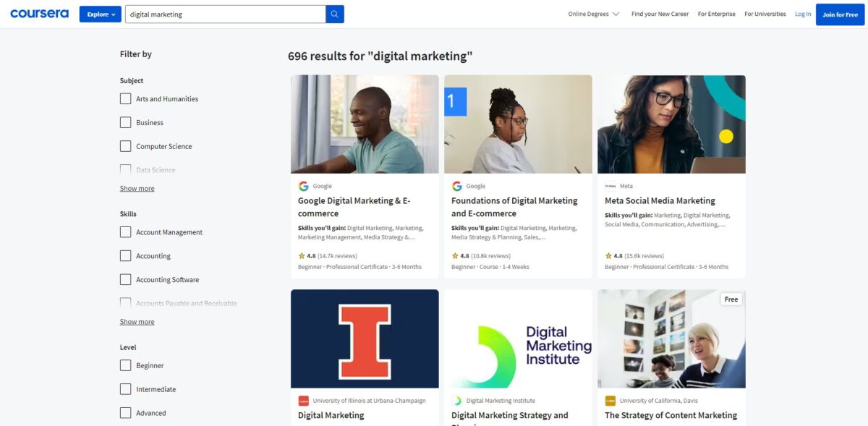Select the Google icon on the E-commerce certificate card

[x=303, y=186]
